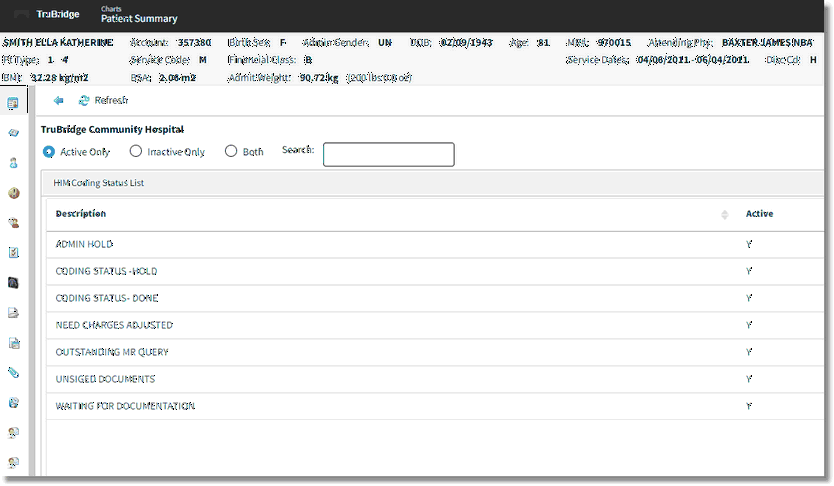
Task: Select the CODING STATUS- DONE row
Action: pos(435,298)
